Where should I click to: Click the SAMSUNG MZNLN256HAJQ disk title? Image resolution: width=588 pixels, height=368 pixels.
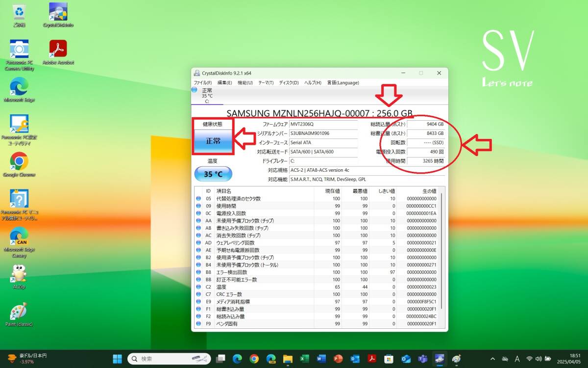pos(319,113)
